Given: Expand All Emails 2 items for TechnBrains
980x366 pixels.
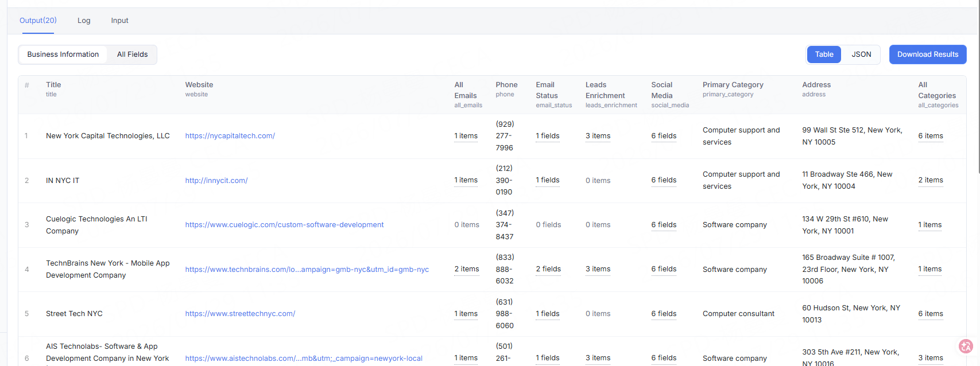Looking at the screenshot, I should point(467,269).
